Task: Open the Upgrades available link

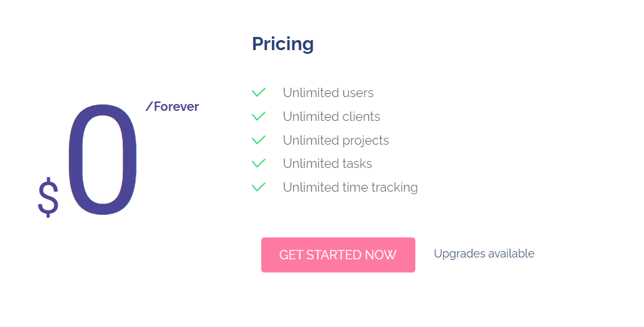Action: [x=484, y=254]
